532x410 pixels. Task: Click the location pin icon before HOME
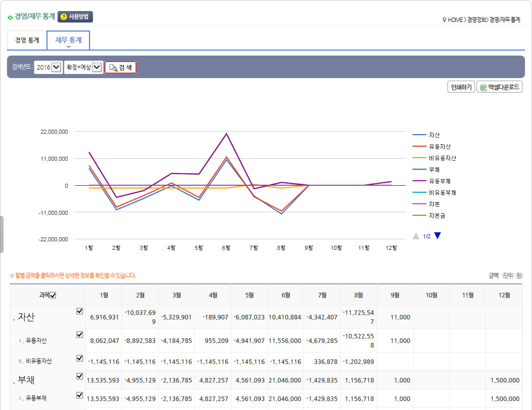coord(444,20)
